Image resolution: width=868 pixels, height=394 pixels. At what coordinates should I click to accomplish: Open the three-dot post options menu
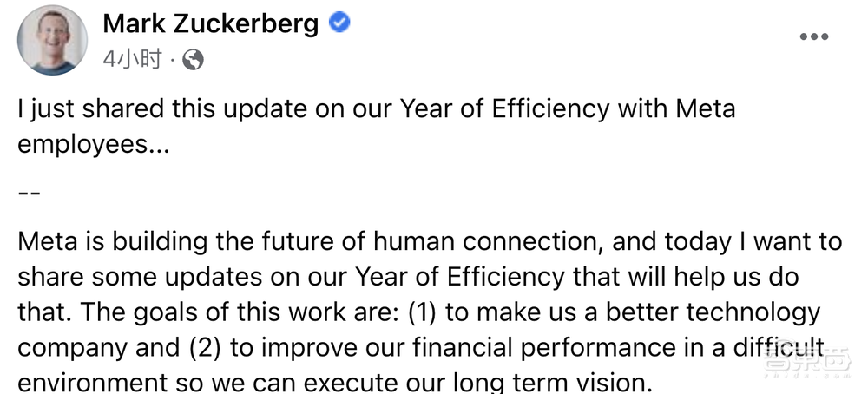click(x=813, y=37)
